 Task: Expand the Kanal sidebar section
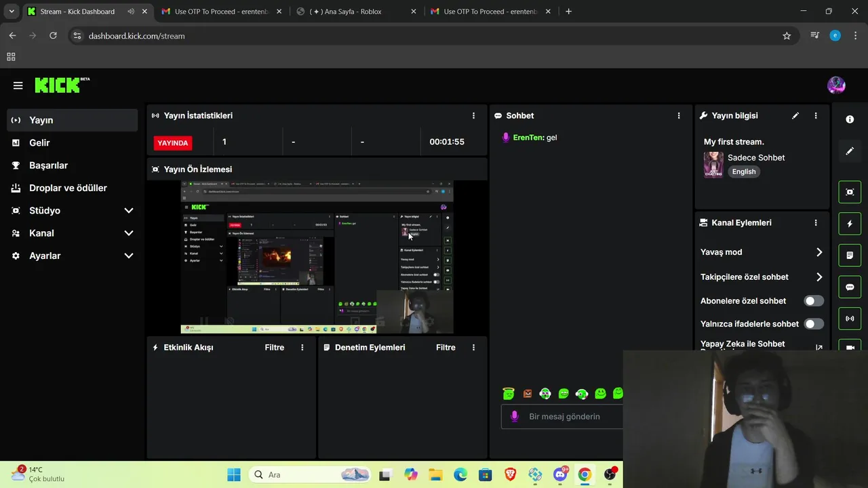(x=129, y=233)
